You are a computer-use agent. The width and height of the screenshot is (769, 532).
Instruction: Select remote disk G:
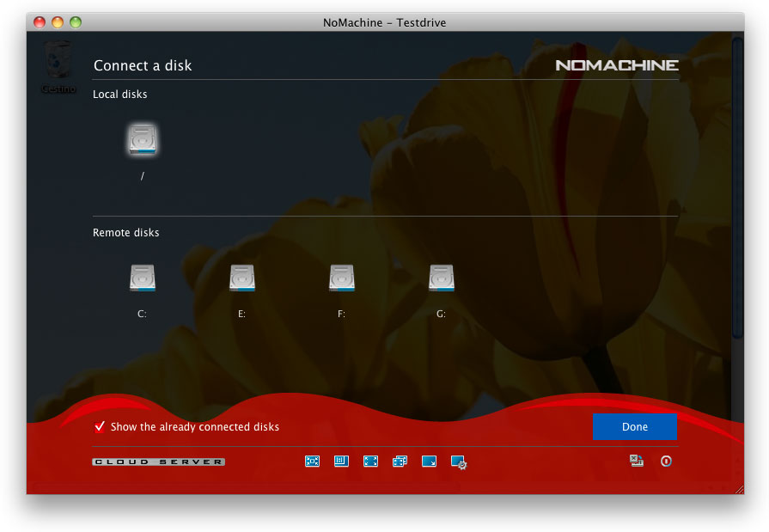pos(442,278)
